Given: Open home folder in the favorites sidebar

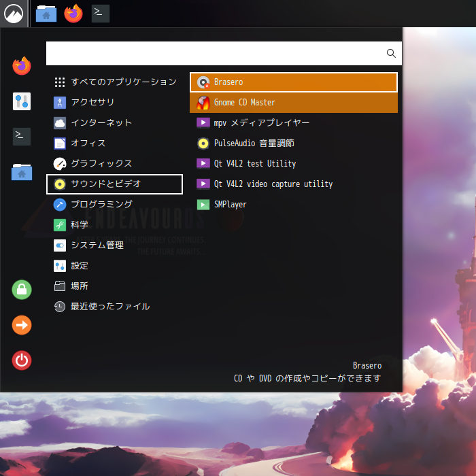Looking at the screenshot, I should [22, 172].
